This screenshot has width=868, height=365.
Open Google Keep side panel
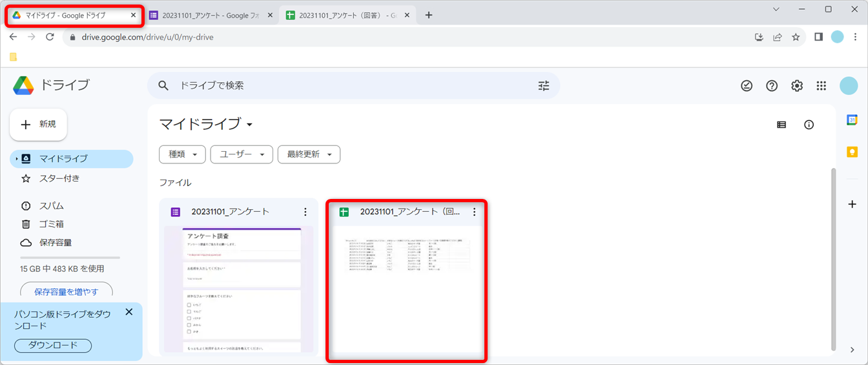pyautogui.click(x=852, y=152)
